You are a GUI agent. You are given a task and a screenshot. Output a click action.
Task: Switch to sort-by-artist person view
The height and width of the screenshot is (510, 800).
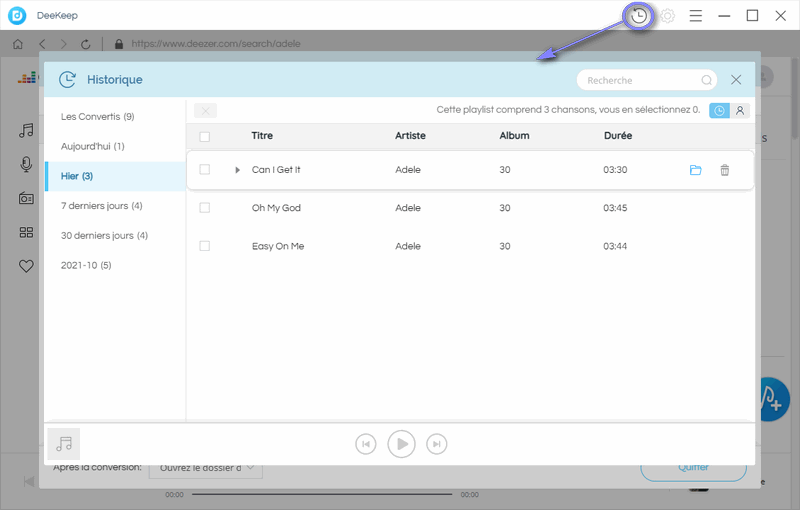tap(740, 111)
